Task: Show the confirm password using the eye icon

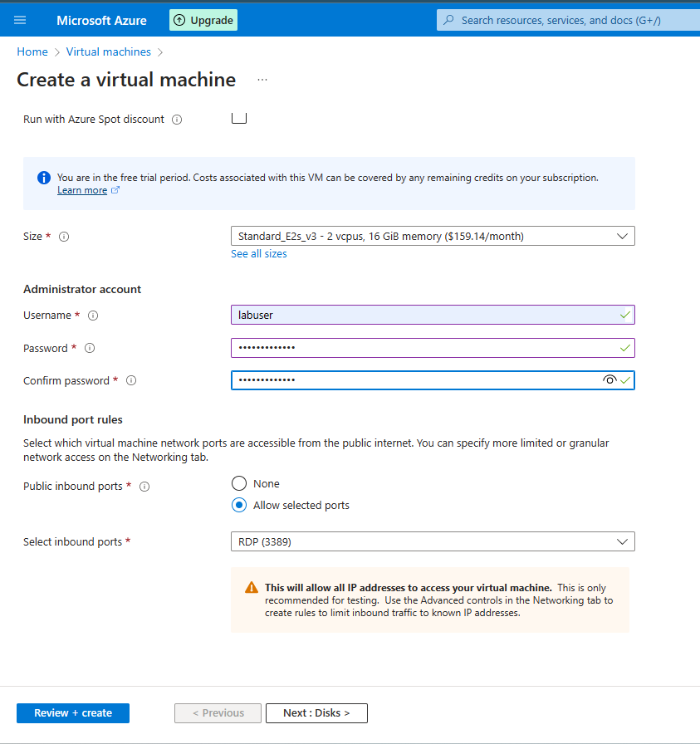Action: click(x=609, y=379)
